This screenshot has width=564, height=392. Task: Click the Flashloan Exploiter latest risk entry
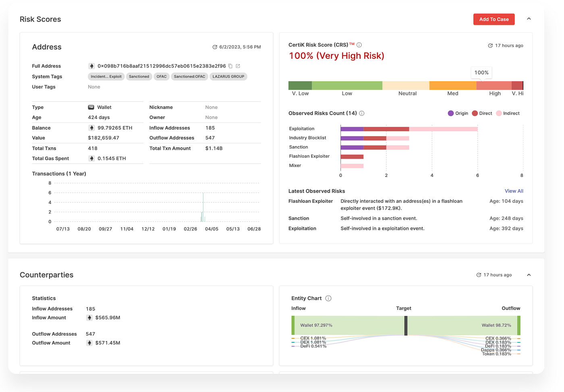coord(406,205)
